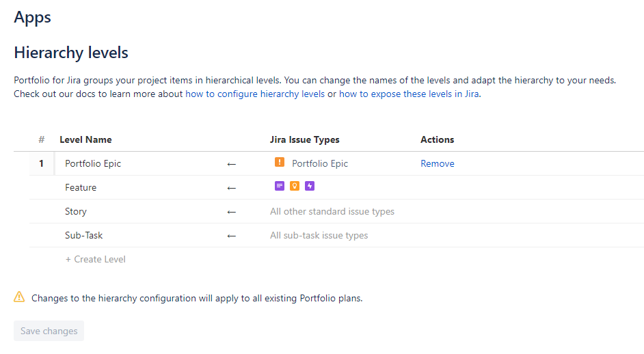The width and height of the screenshot is (644, 354).
Task: Click the Save changes button
Action: [49, 331]
